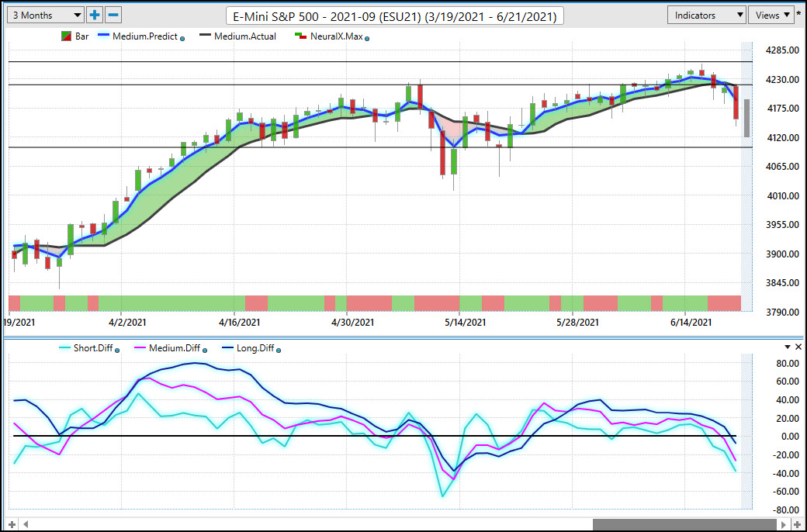Viewport: 807px width, 532px height.
Task: Open the Indicators dropdown
Action: click(707, 16)
